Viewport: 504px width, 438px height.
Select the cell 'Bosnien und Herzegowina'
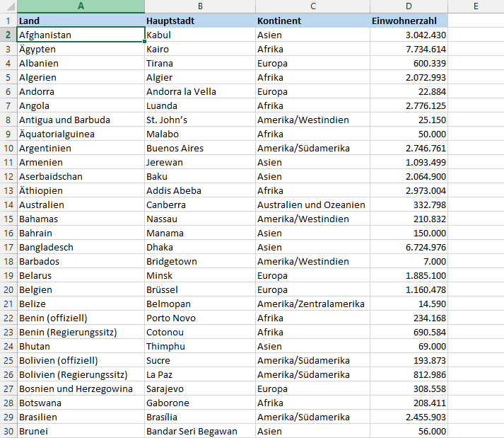tap(81, 388)
